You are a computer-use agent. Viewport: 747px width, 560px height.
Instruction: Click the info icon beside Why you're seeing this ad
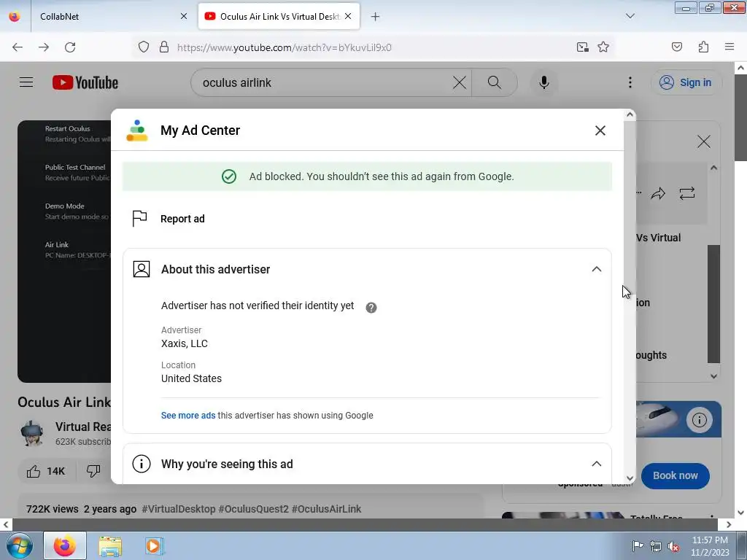pyautogui.click(x=141, y=464)
